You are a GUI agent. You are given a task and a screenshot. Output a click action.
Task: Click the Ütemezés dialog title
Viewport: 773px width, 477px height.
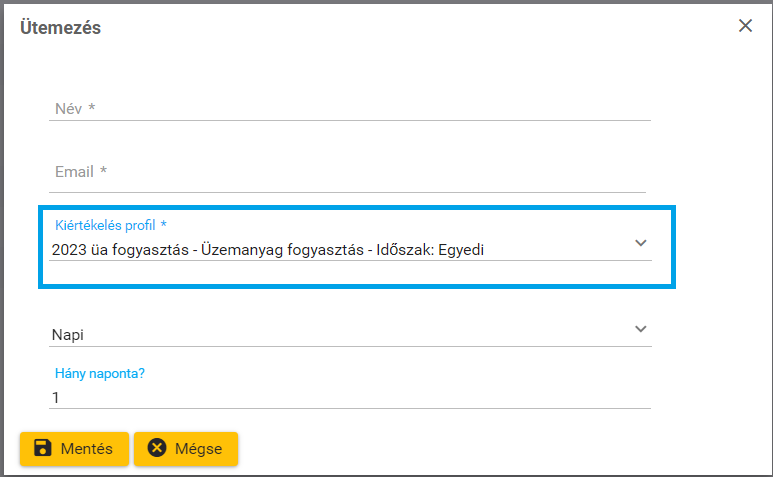point(61,27)
